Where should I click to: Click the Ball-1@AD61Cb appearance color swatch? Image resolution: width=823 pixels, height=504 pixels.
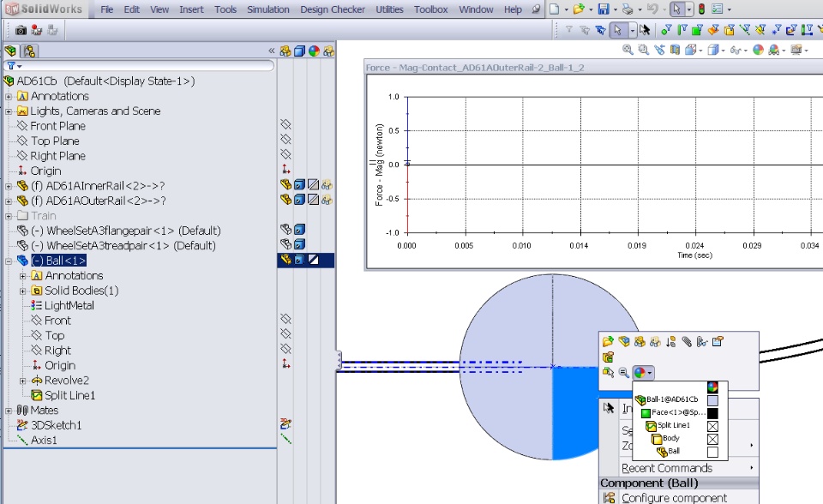712,400
